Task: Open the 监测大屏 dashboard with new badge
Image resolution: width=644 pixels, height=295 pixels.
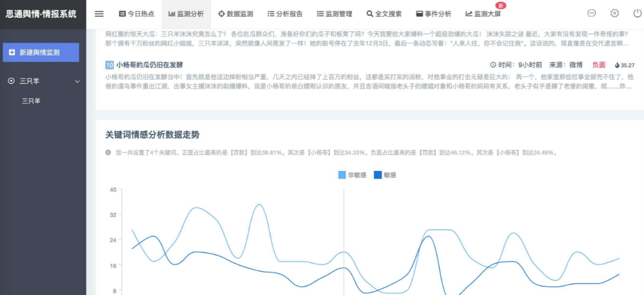Action: [x=483, y=14]
